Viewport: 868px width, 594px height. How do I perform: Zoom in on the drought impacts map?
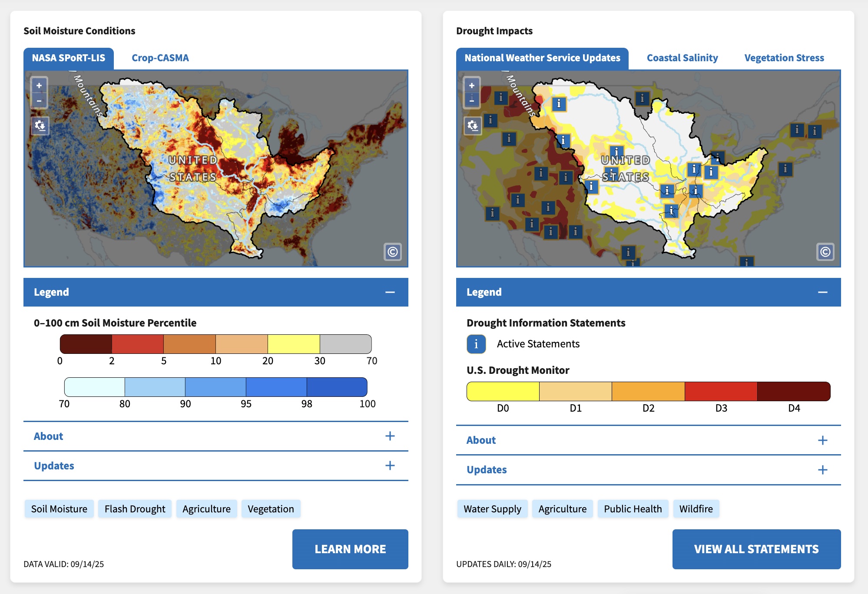[472, 86]
